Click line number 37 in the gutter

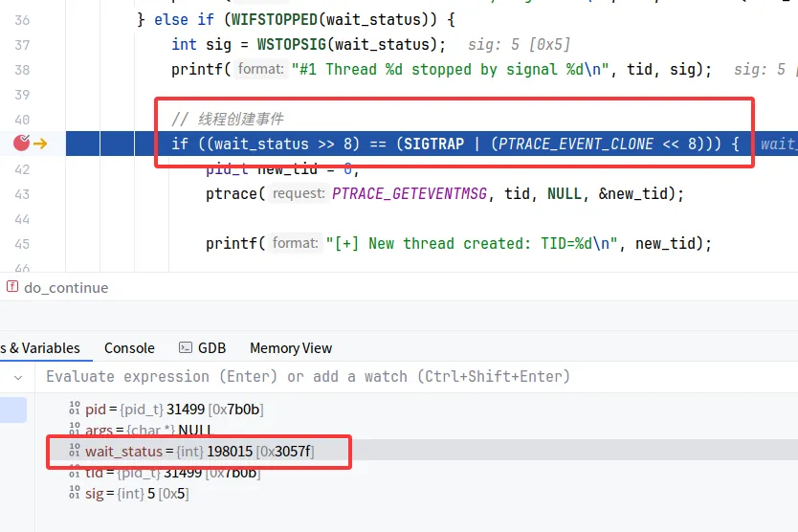click(x=22, y=45)
